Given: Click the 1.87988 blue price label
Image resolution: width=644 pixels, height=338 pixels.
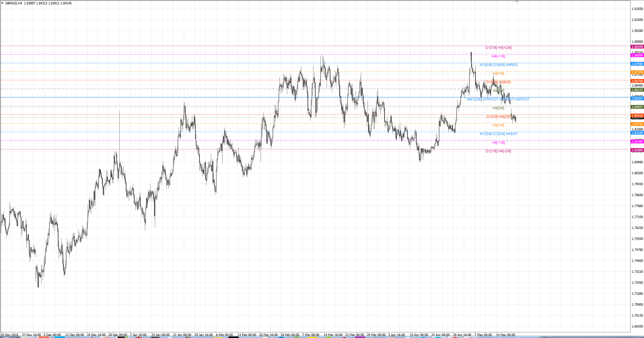Looking at the screenshot, I should pos(637,64).
